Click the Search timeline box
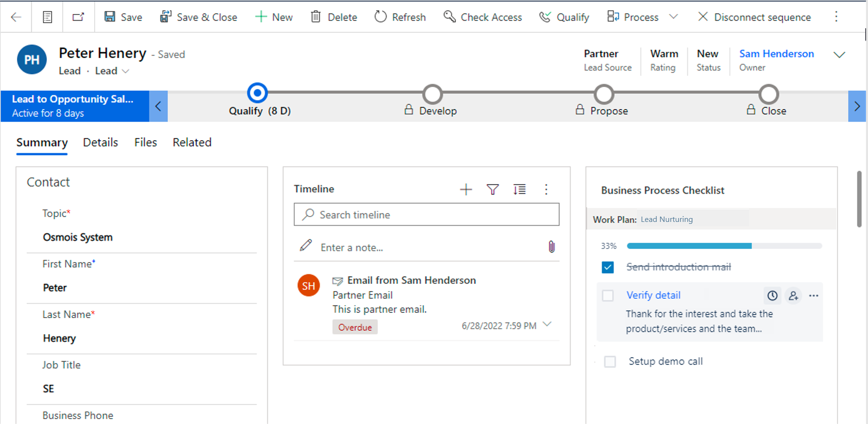Screen dimensions: 868x424 [427, 215]
